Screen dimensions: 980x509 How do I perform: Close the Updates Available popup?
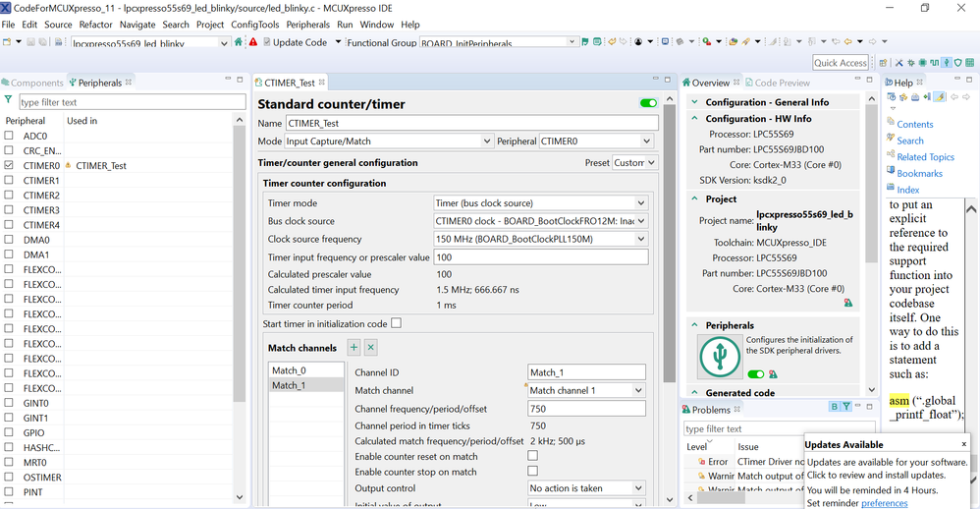click(963, 444)
